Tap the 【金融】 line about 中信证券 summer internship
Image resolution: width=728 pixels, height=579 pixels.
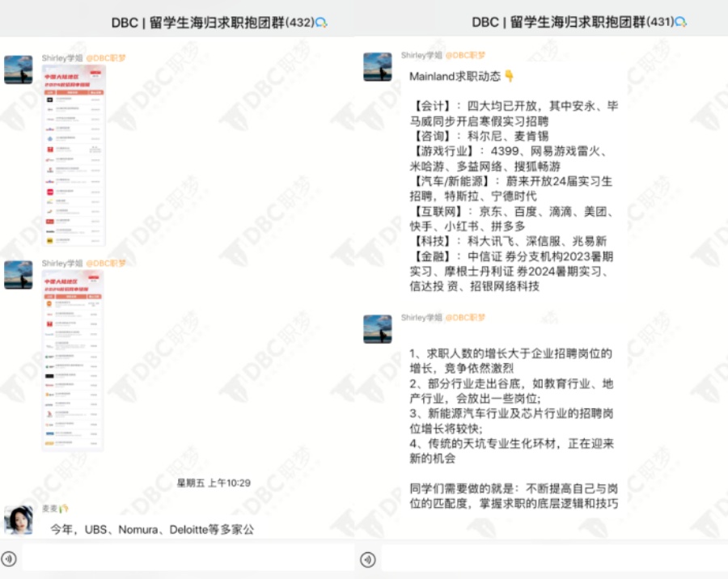tap(512, 271)
